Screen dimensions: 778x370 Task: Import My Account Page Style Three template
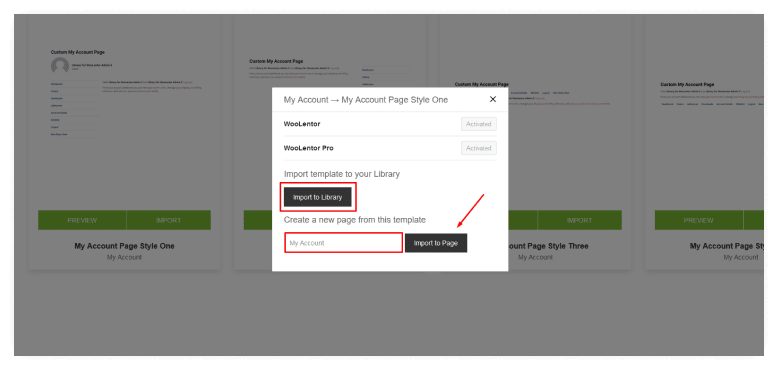pyautogui.click(x=580, y=220)
